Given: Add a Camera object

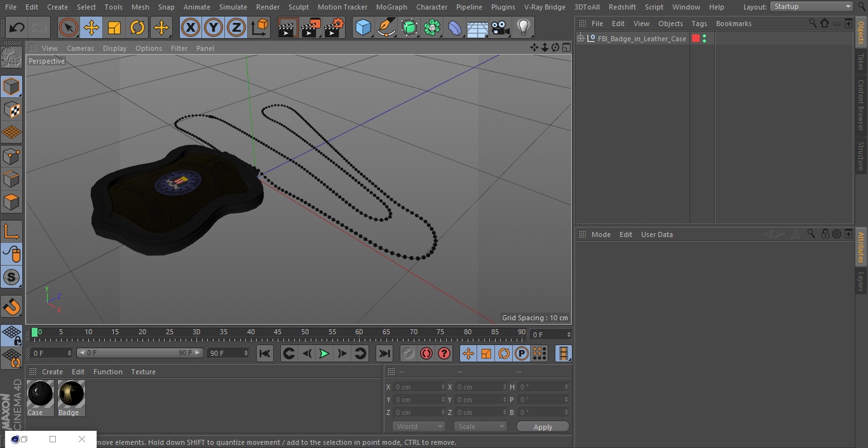Looking at the screenshot, I should (x=500, y=27).
